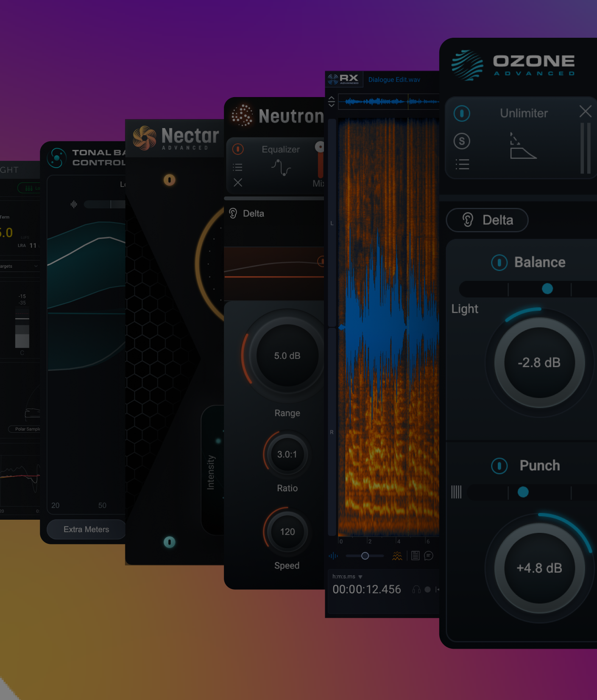Click the Neutron logo icon
The image size is (597, 700).
point(242,115)
